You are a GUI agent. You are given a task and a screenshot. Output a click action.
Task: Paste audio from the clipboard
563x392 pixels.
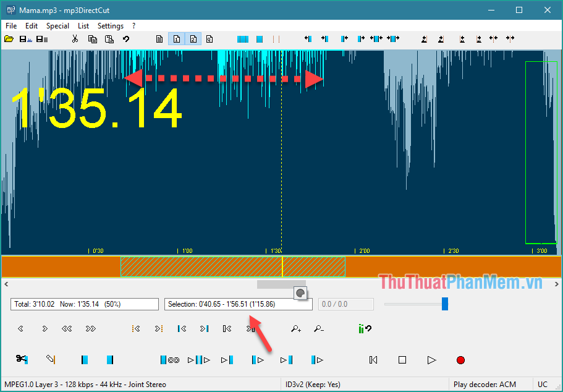[109, 38]
